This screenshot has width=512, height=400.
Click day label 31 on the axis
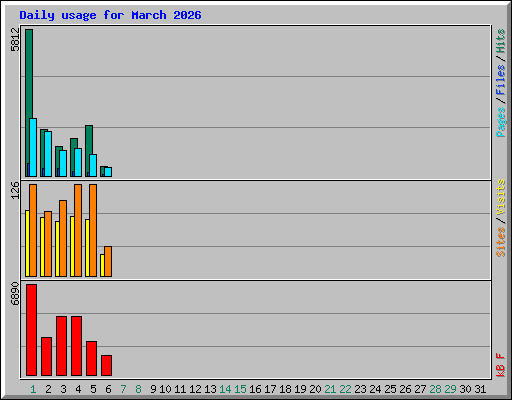pos(480,389)
